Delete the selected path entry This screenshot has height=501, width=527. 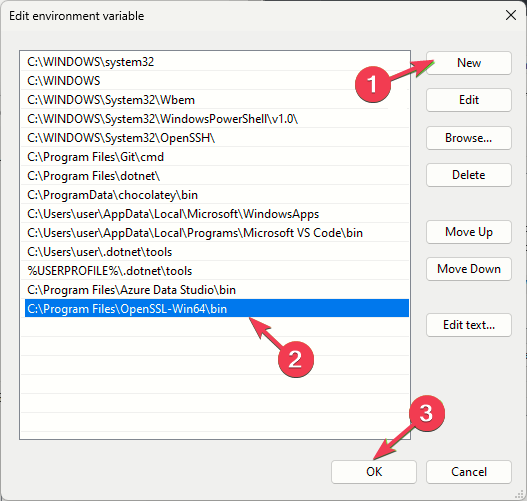click(x=469, y=175)
